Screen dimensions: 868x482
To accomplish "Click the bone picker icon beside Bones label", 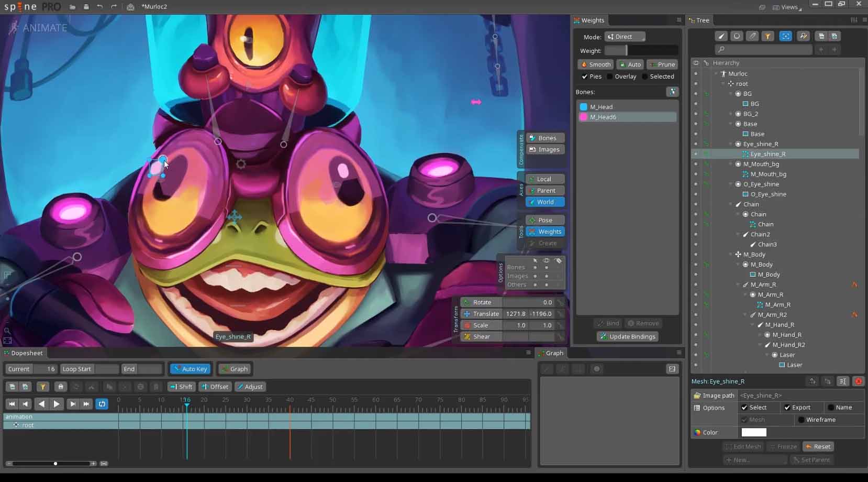I will click(x=672, y=92).
